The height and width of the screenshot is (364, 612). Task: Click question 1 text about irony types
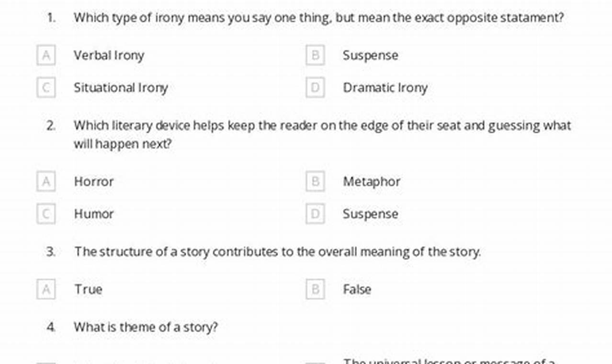coord(318,18)
